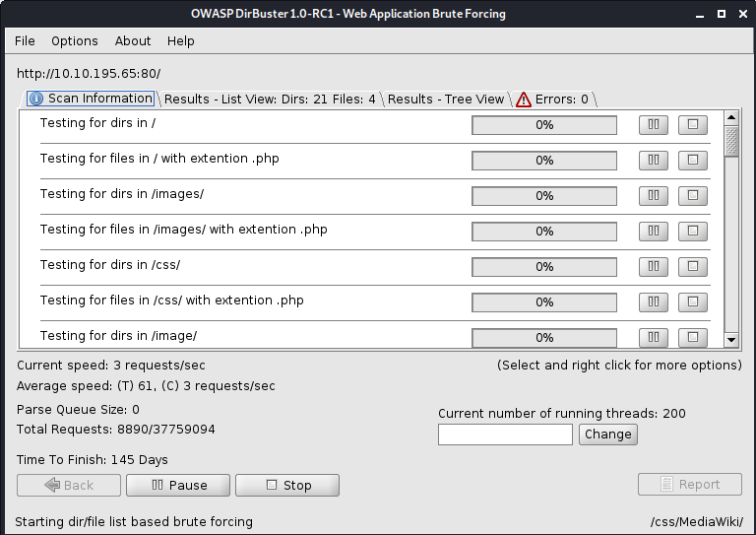Click Change to update thread count
The height and width of the screenshot is (535, 756).
608,435
